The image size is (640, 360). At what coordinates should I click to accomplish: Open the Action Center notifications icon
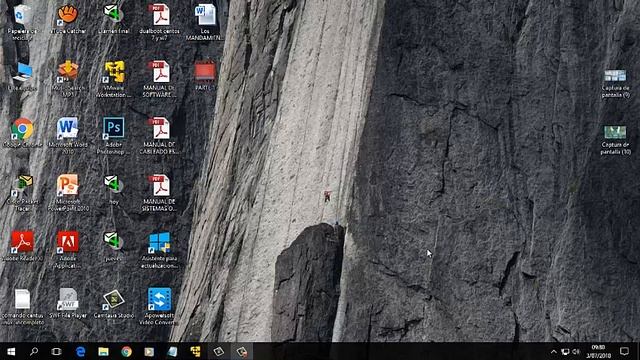pos(624,351)
